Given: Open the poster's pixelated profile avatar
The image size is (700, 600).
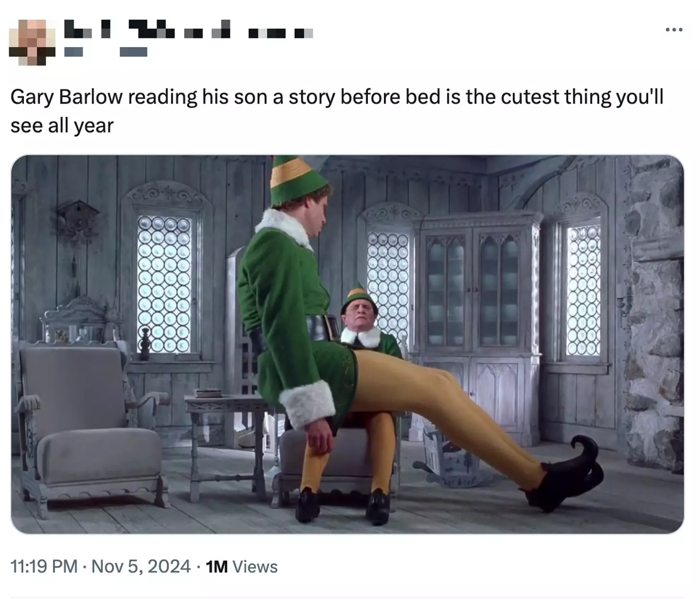Looking at the screenshot, I should click(x=33, y=42).
